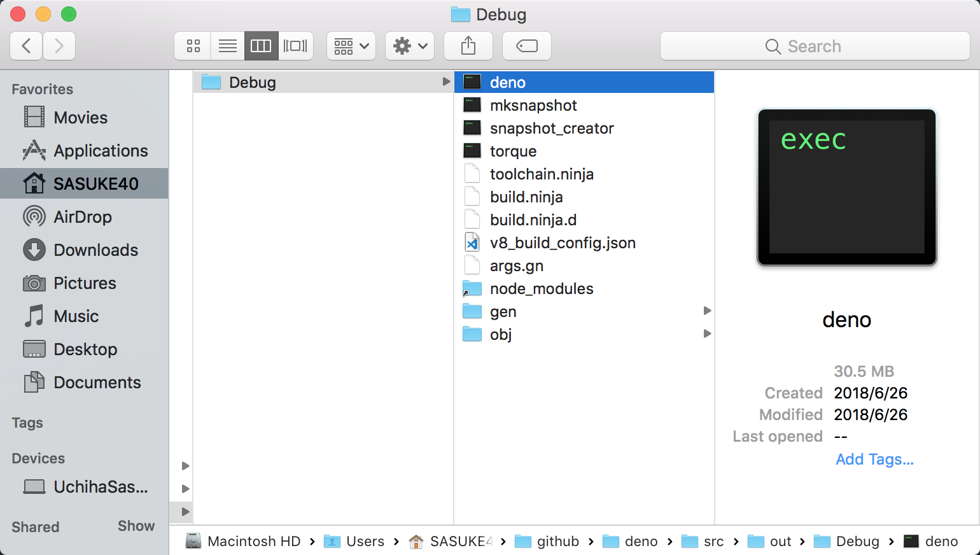Go back with the back arrow button
This screenshot has width=980, height=555.
(x=27, y=46)
